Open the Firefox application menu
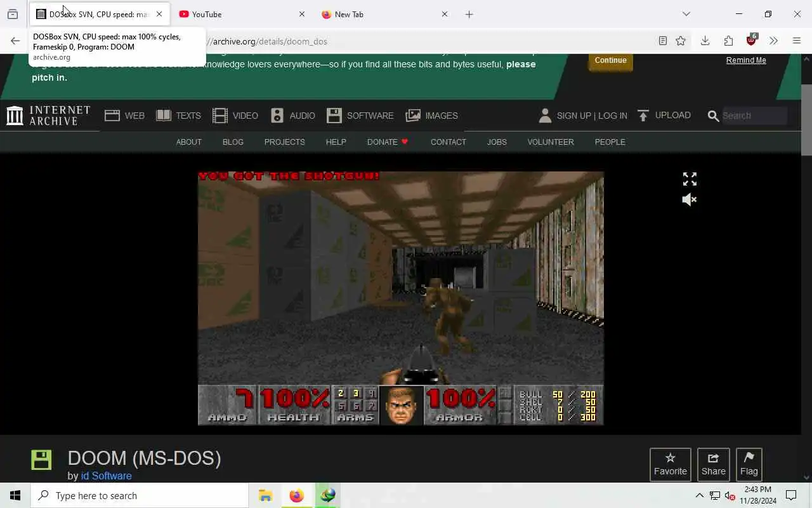Screen dimensions: 812x508 click(797, 41)
